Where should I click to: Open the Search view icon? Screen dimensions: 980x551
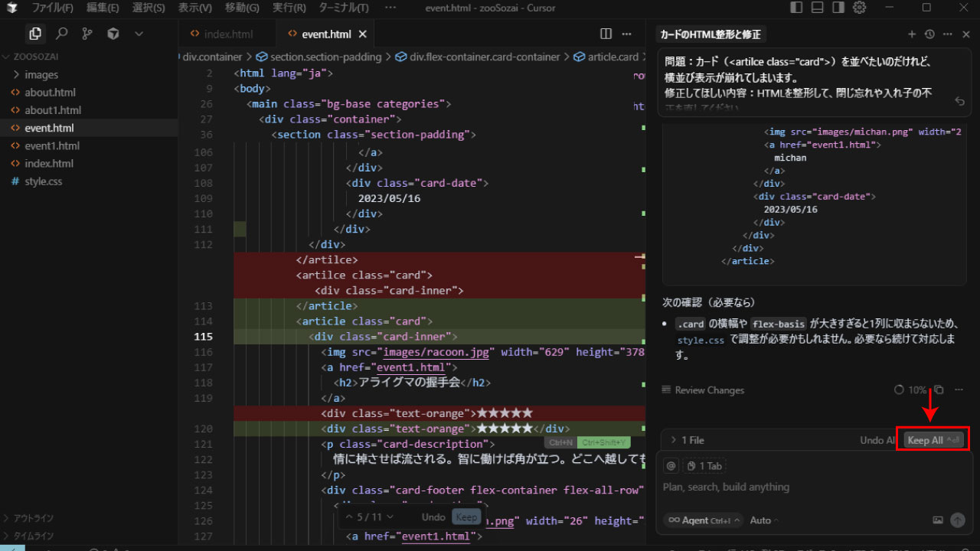click(62, 34)
